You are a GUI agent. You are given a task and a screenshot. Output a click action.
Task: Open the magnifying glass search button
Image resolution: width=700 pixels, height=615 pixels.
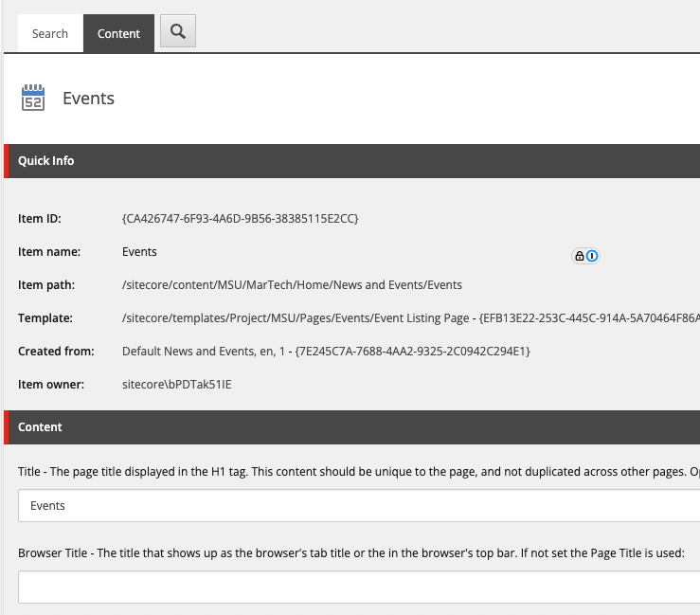[x=178, y=31]
